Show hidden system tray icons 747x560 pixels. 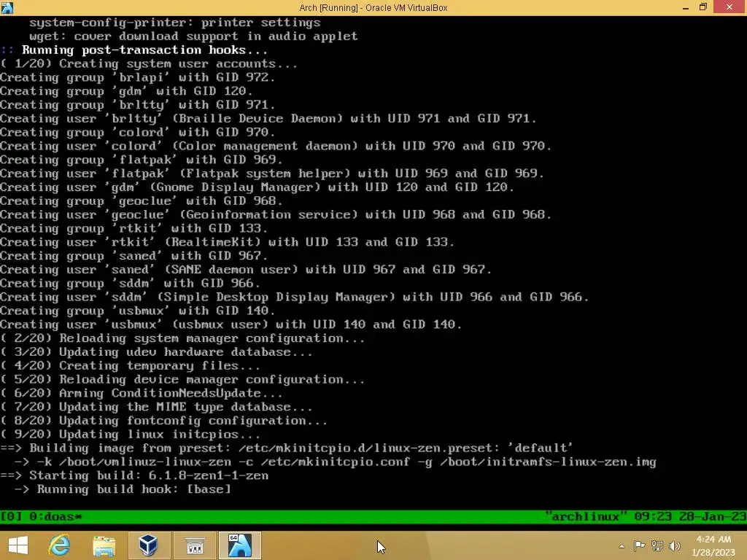622,546
